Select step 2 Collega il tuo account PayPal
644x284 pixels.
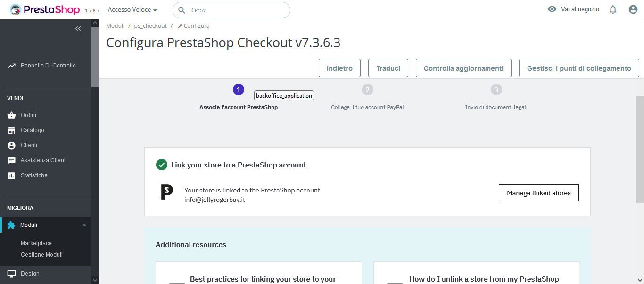pyautogui.click(x=367, y=90)
